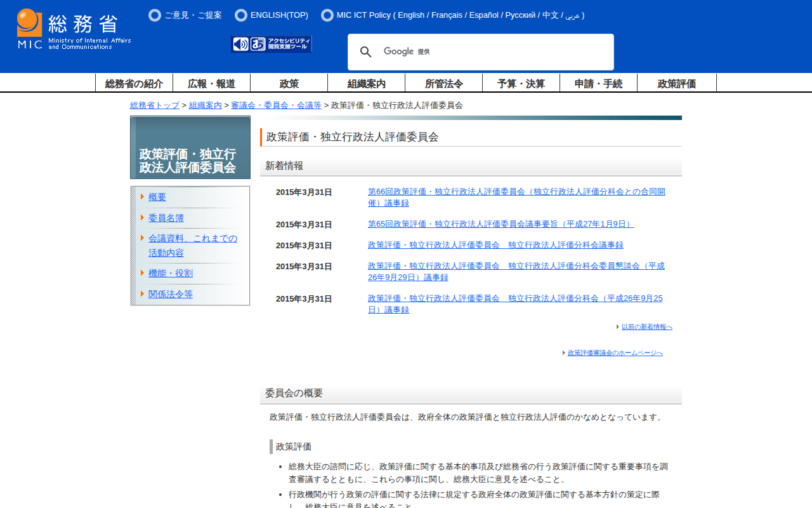Open the accessibility support tool icon
The width and height of the screenshot is (812, 508).
(x=272, y=44)
